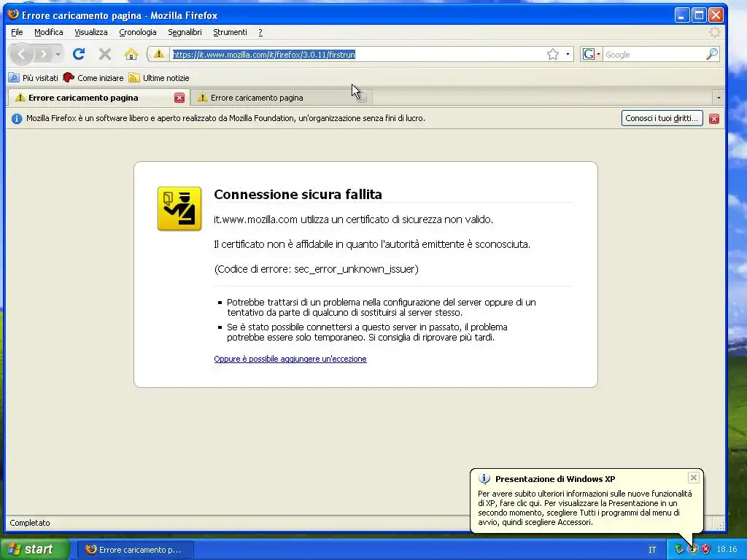Screen dimensions: 747x560
Task: Click the Completato status bar text
Action: pyautogui.click(x=29, y=523)
